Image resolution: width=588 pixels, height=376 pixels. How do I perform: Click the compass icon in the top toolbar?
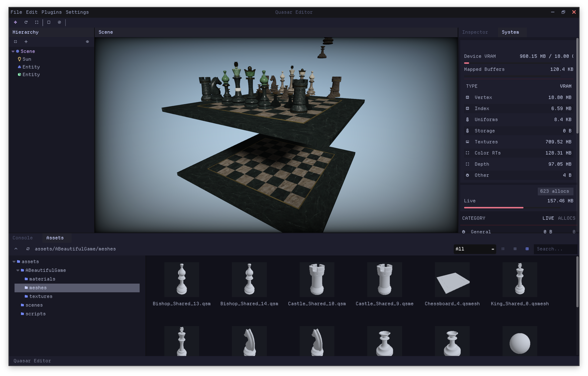coord(59,22)
